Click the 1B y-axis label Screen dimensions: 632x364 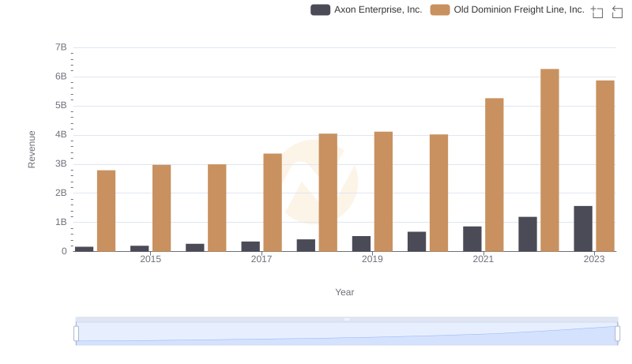click(x=61, y=222)
